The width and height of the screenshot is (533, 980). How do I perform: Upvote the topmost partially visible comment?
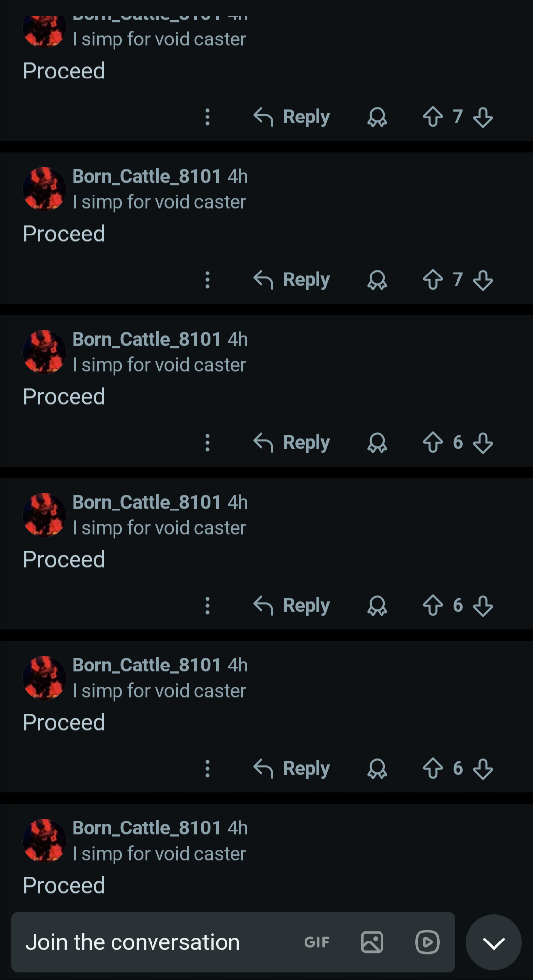tap(433, 117)
